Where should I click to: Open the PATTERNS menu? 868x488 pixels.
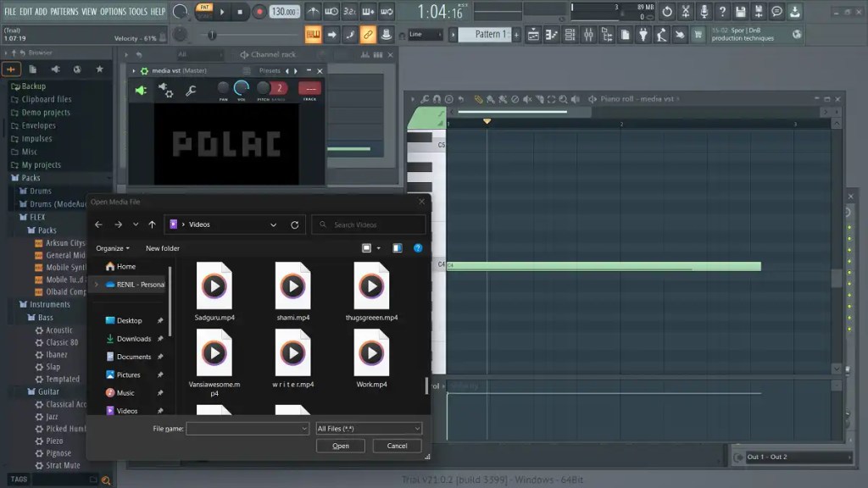[x=64, y=11]
